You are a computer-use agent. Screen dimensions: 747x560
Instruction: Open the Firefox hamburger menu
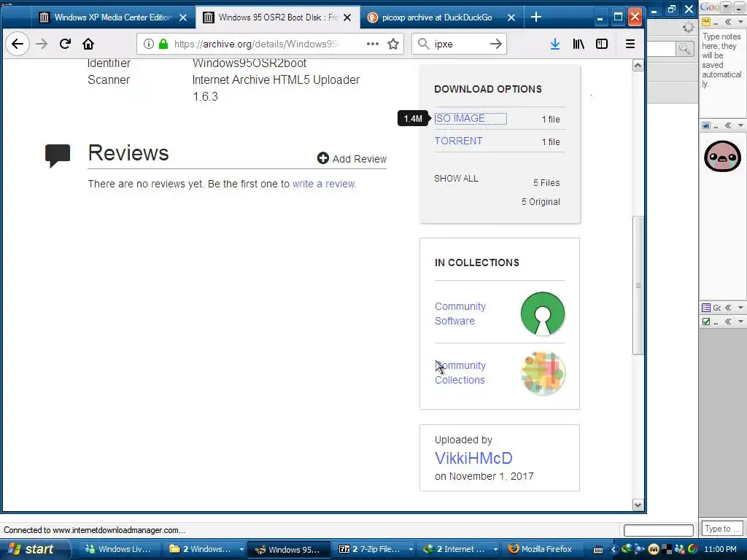point(630,44)
